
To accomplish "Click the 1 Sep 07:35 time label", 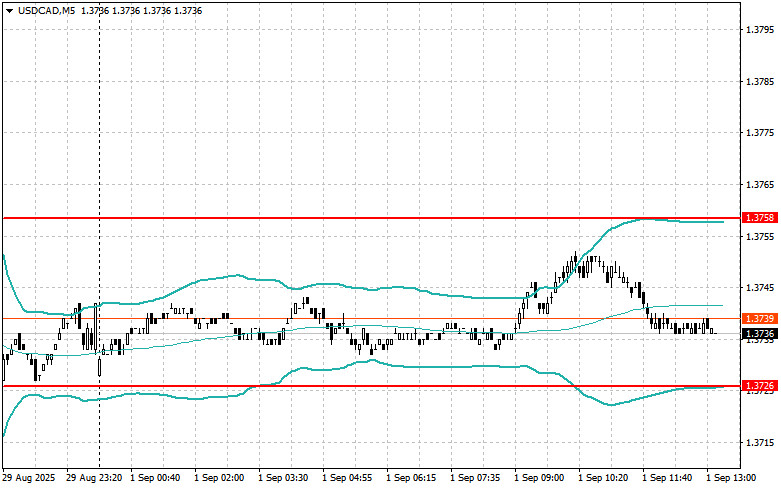I will pos(475,478).
